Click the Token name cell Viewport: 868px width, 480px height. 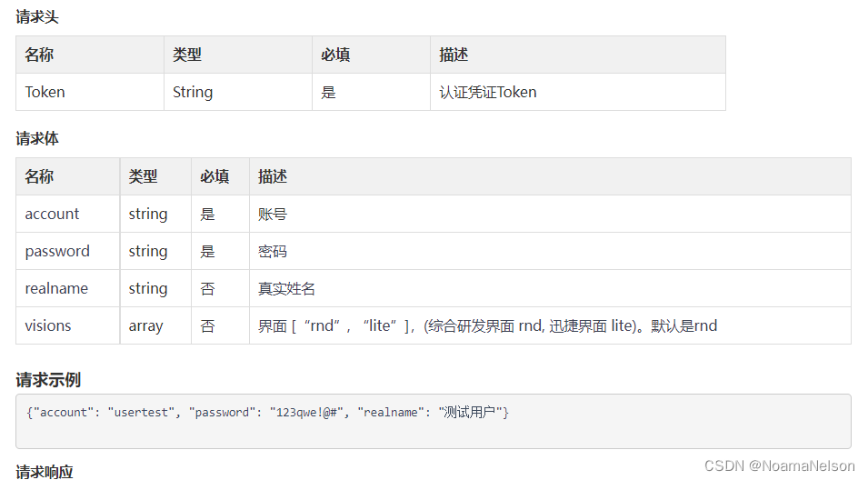click(90, 92)
